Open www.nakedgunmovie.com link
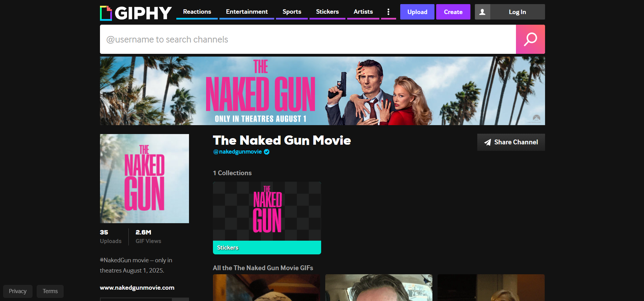Image resolution: width=644 pixels, height=301 pixels. (137, 288)
